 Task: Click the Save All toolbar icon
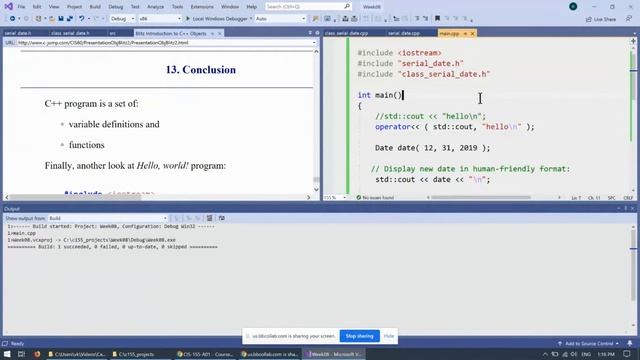point(70,19)
